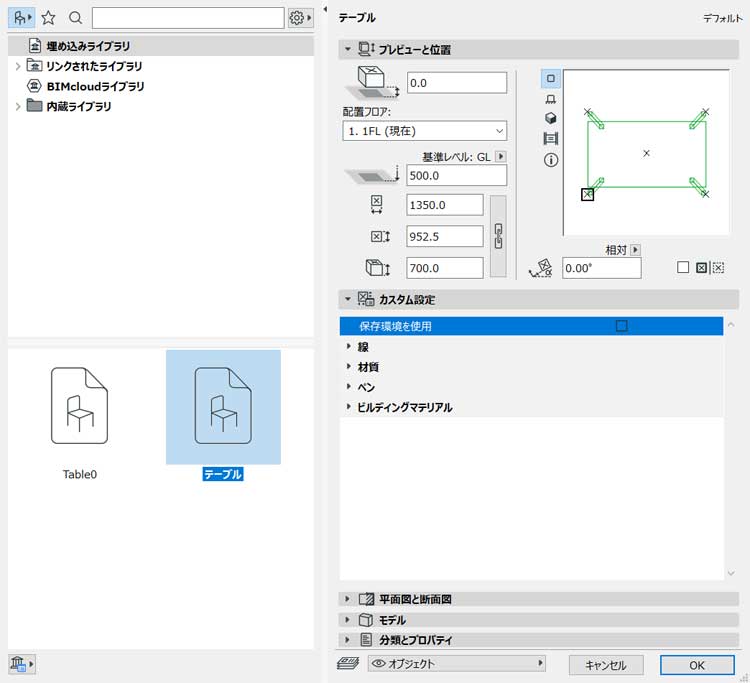The image size is (750, 683).
Task: Expand the ペン parameter group
Action: [349, 386]
